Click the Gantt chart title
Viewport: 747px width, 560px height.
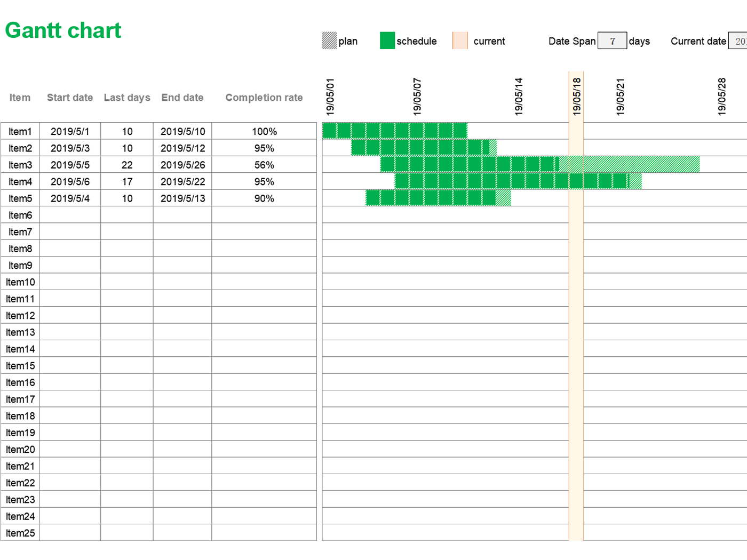point(63,31)
